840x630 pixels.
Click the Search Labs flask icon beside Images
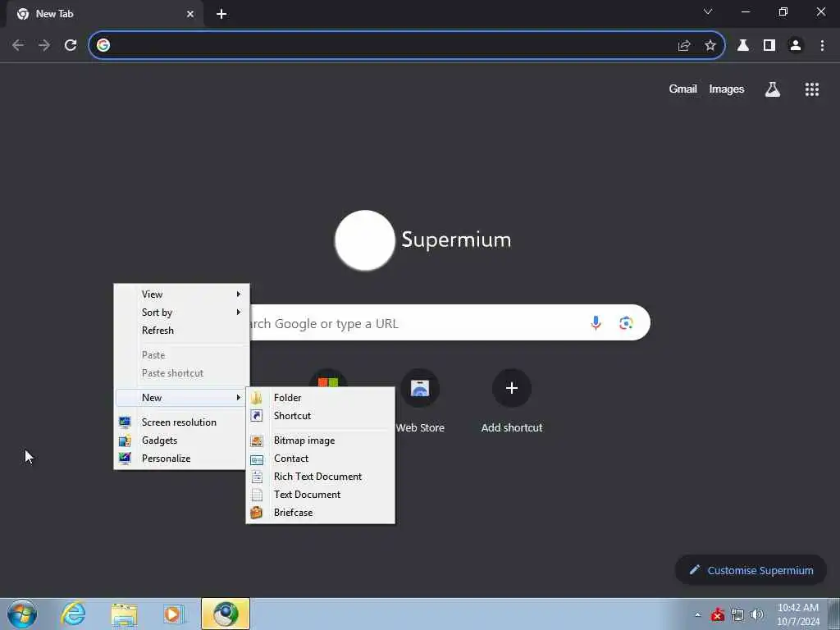tap(773, 89)
